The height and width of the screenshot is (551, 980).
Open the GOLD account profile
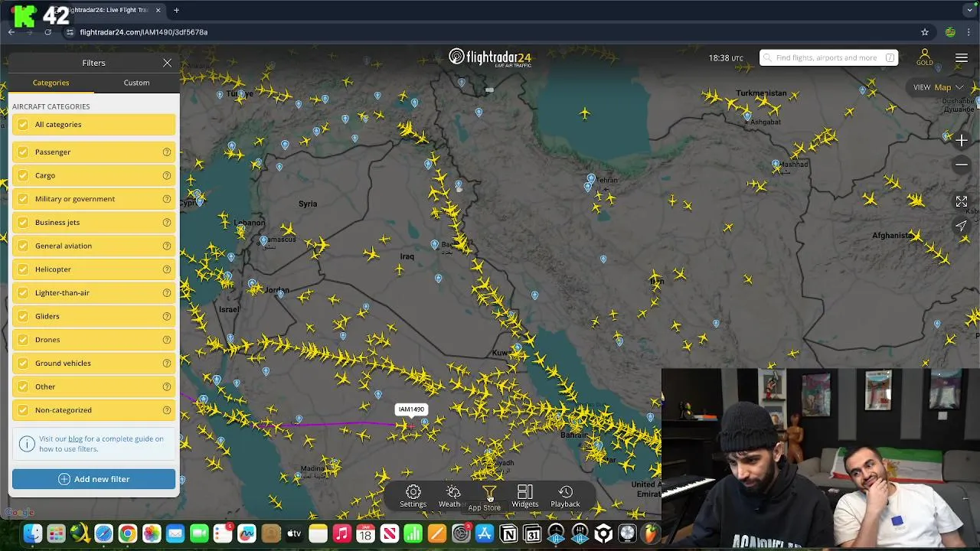coord(925,57)
